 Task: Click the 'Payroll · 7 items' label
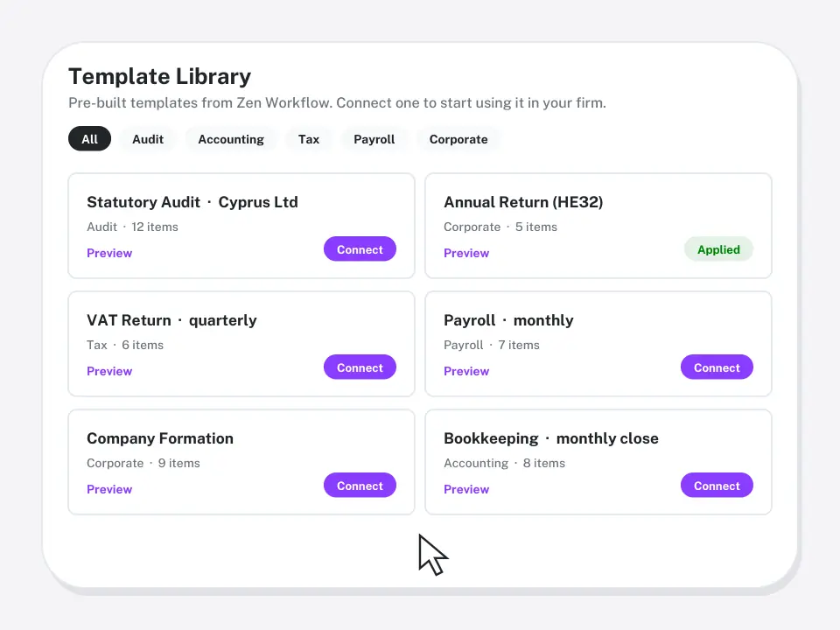[x=491, y=345]
